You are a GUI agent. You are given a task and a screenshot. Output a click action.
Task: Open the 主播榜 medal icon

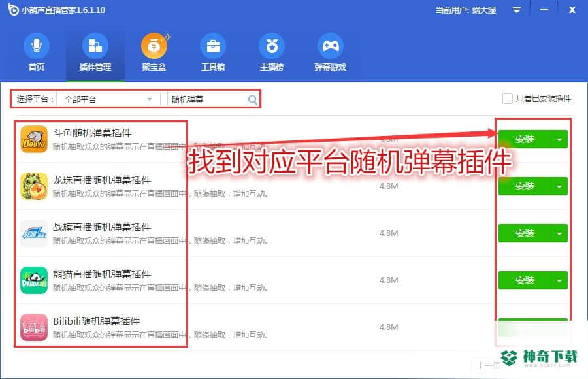(272, 45)
